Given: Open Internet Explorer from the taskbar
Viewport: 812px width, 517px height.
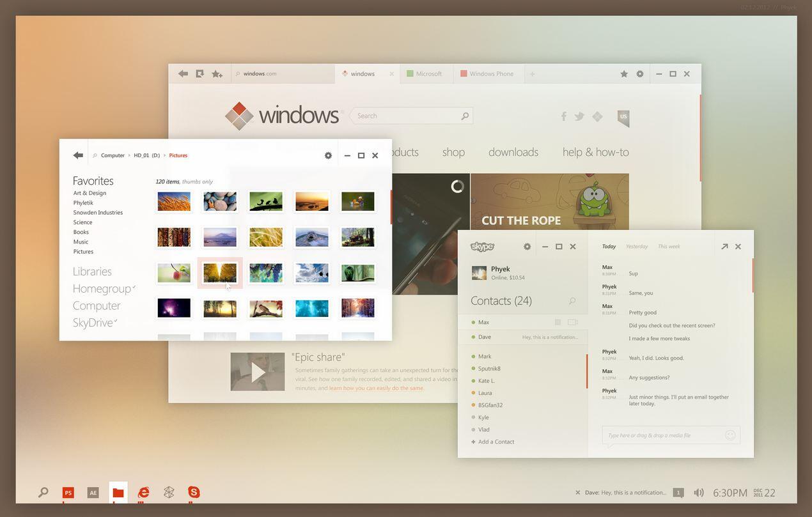Looking at the screenshot, I should click(144, 492).
